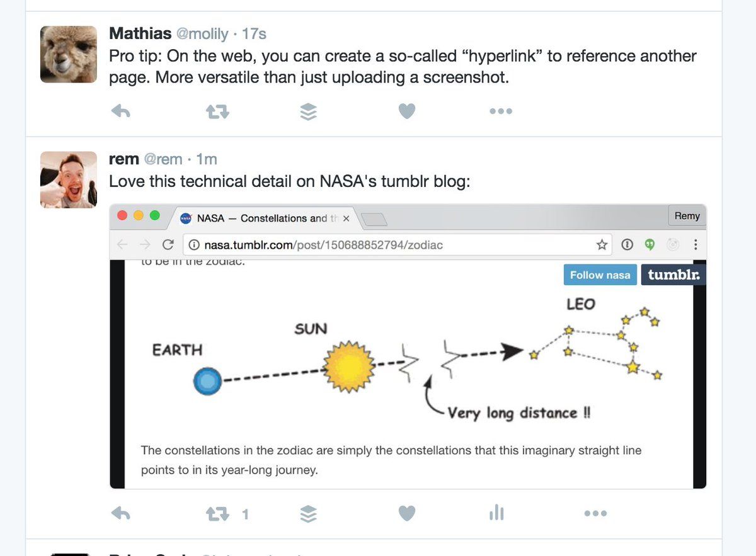Click the Buffer stack icon under rem's tweet

pyautogui.click(x=308, y=514)
